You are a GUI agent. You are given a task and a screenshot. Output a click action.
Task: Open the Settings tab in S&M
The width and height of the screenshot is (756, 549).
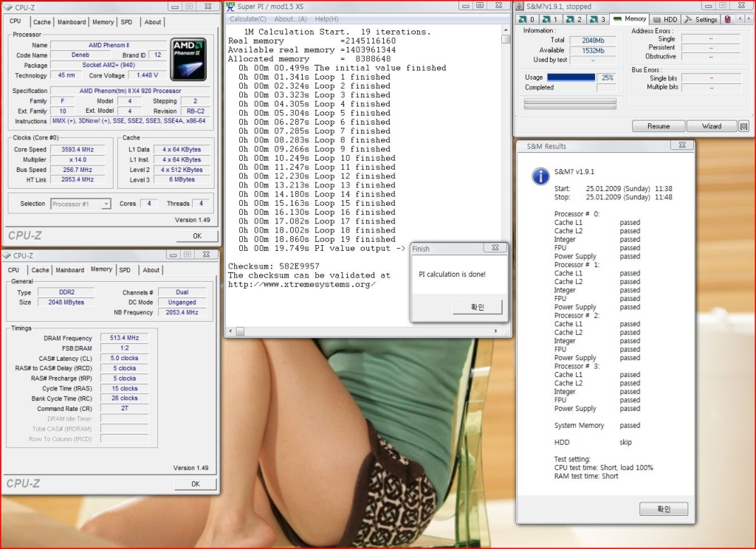point(701,19)
